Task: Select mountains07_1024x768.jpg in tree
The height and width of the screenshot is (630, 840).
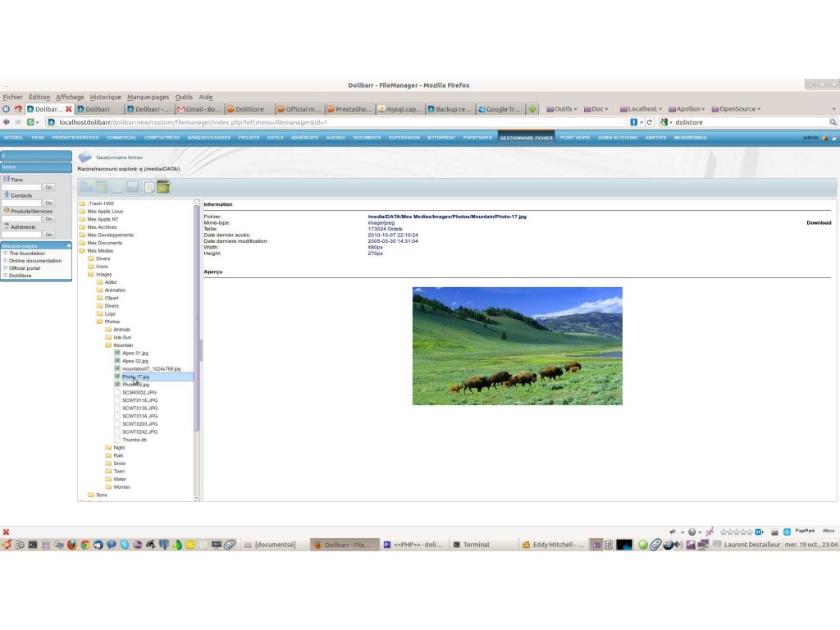Action: 151,368
